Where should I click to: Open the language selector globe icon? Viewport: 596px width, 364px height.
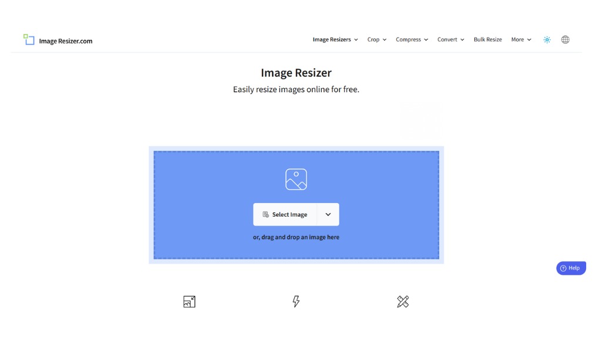(x=565, y=40)
